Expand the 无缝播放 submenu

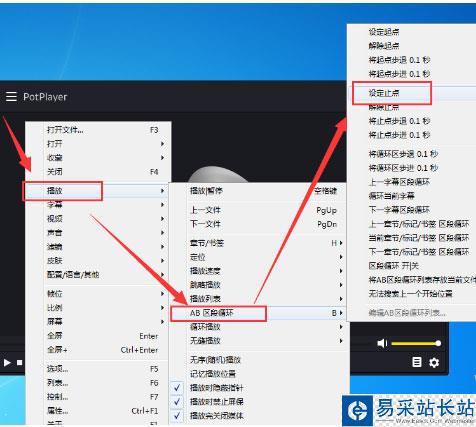(x=258, y=341)
